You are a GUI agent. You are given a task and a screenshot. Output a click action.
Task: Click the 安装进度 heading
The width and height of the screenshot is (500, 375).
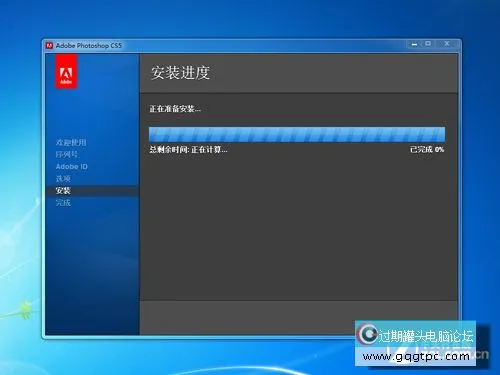click(180, 73)
